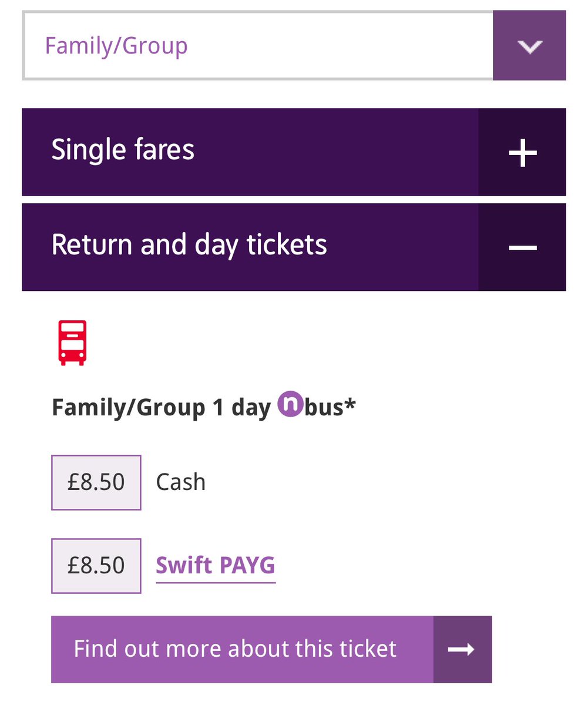Click the plus icon on Single fares
The width and height of the screenshot is (588, 705).
522,153
